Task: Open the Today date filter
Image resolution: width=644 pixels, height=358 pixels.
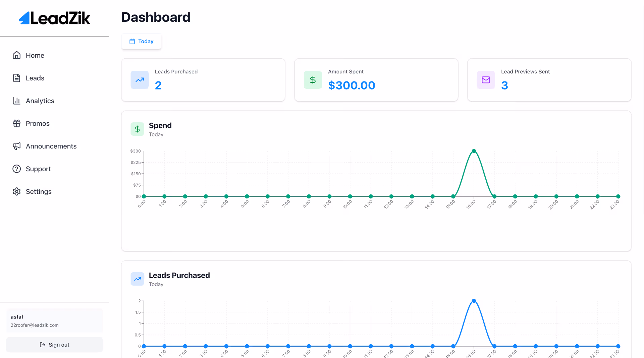Action: 141,41
